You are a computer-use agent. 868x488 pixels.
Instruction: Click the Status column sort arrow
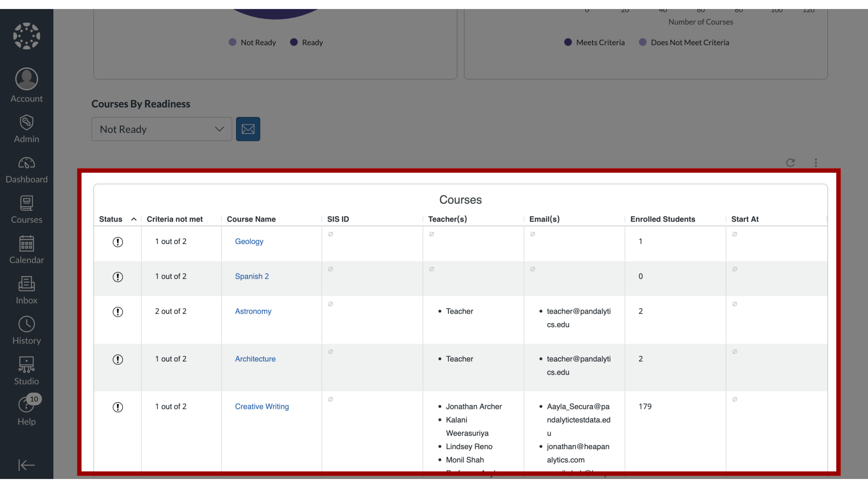[x=133, y=218]
